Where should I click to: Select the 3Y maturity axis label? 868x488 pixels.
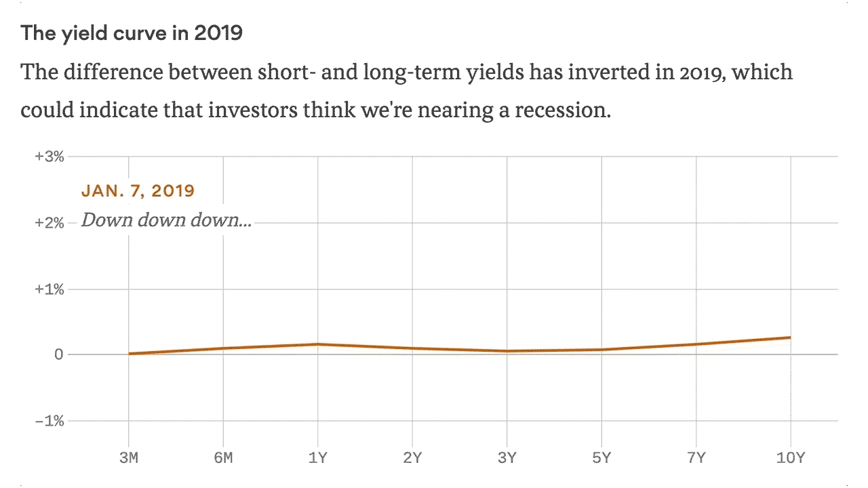pyautogui.click(x=507, y=458)
